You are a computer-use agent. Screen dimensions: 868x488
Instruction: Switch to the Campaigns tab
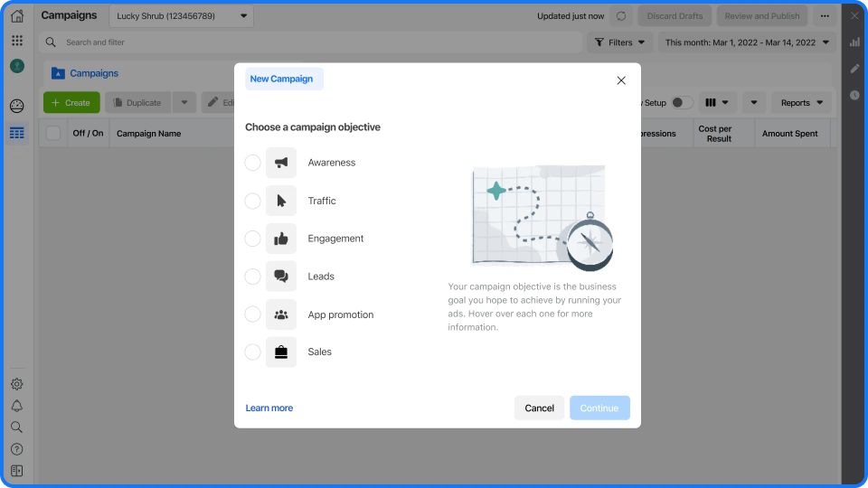85,73
